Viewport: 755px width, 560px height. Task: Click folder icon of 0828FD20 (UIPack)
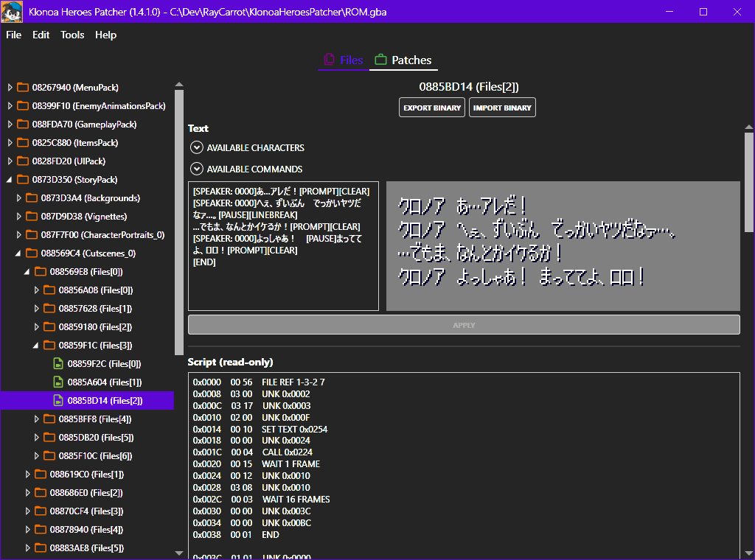coord(23,161)
